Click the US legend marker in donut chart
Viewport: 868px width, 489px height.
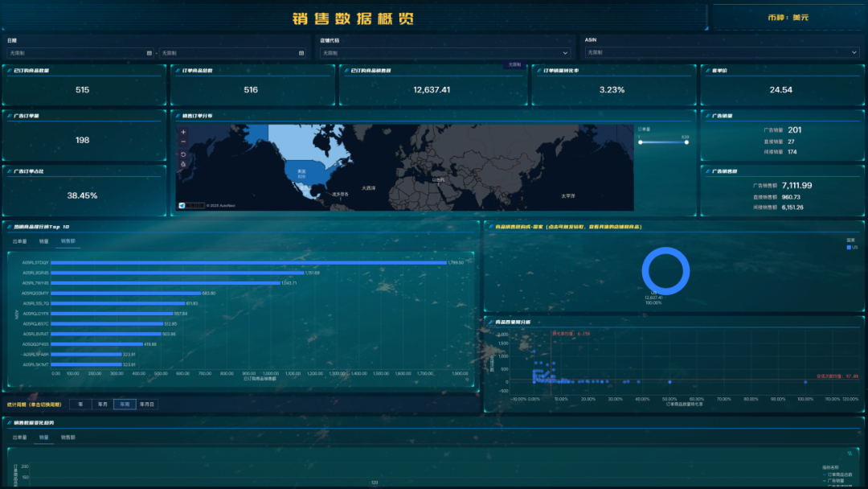click(x=849, y=248)
